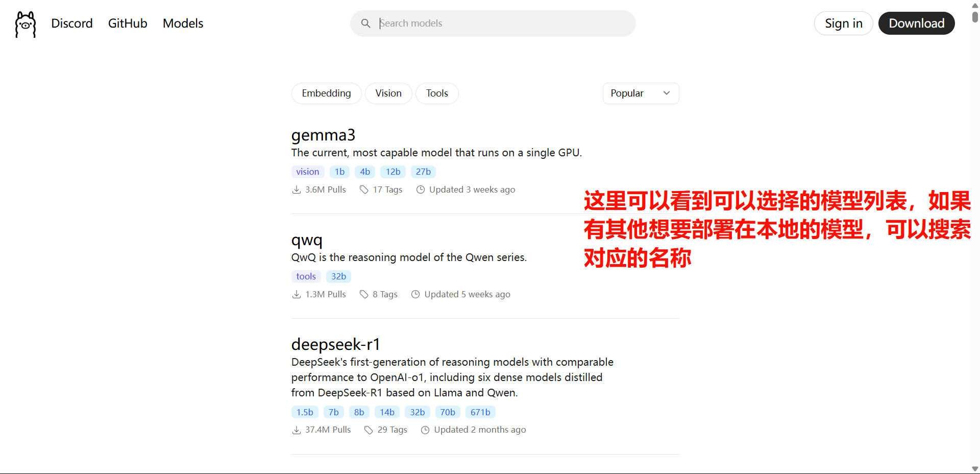Viewport: 980px width, 474px height.
Task: Open the gemma3 model page
Action: [323, 135]
